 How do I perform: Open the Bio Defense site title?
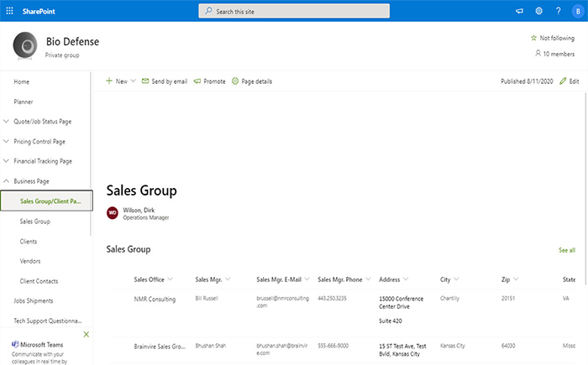click(x=73, y=42)
